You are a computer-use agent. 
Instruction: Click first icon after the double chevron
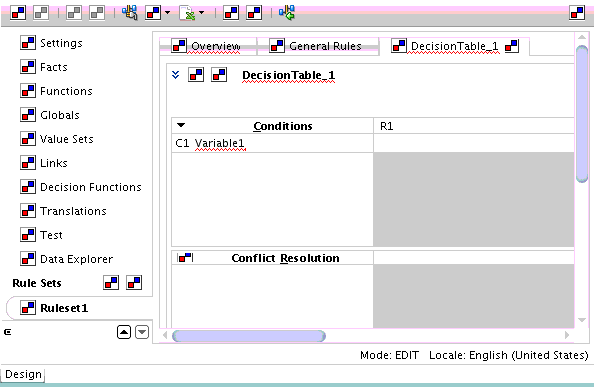click(x=196, y=75)
